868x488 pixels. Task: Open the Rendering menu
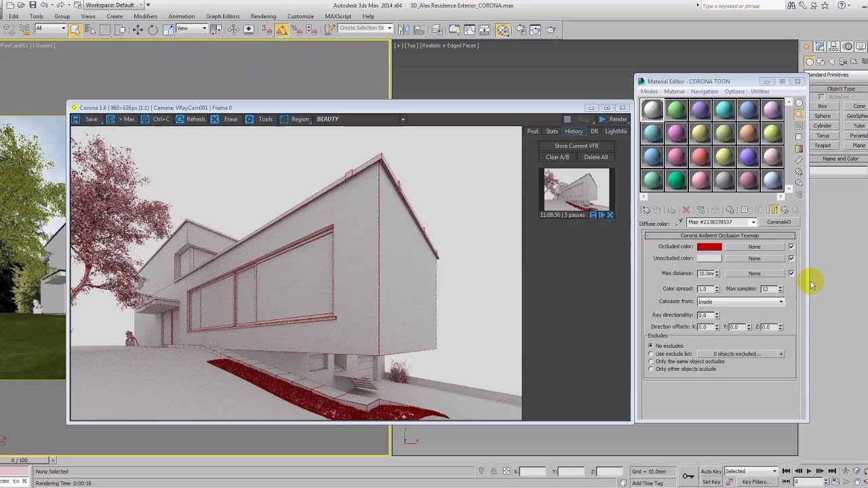coord(263,16)
